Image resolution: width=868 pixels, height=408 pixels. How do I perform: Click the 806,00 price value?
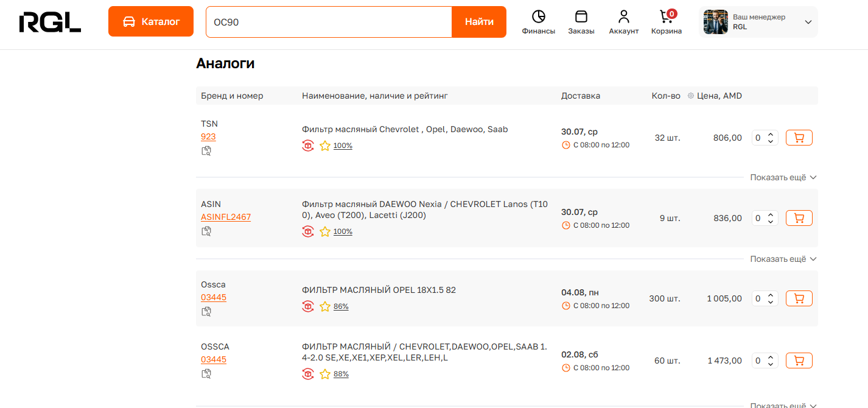727,138
